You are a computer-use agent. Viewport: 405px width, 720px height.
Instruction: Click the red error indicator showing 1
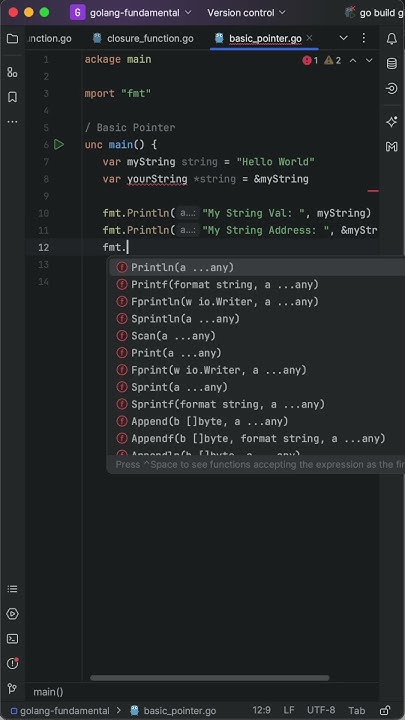point(310,60)
